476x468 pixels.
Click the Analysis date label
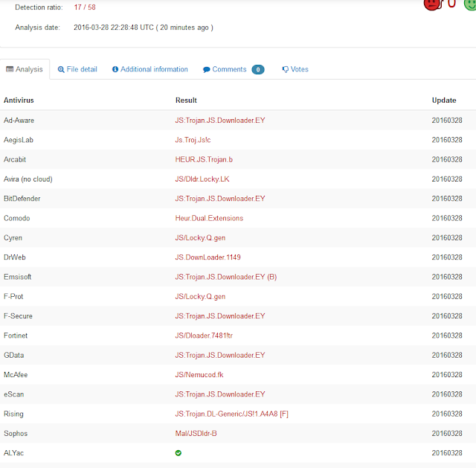(x=38, y=28)
